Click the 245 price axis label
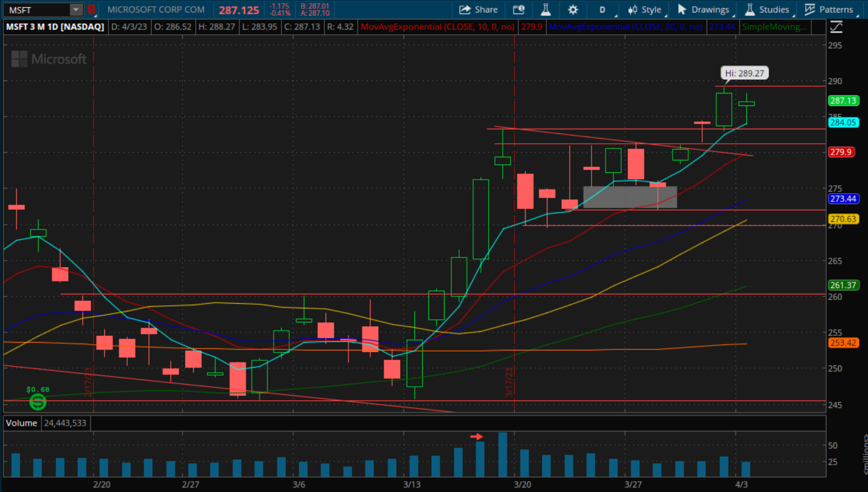This screenshot has width=868, height=492. click(835, 405)
